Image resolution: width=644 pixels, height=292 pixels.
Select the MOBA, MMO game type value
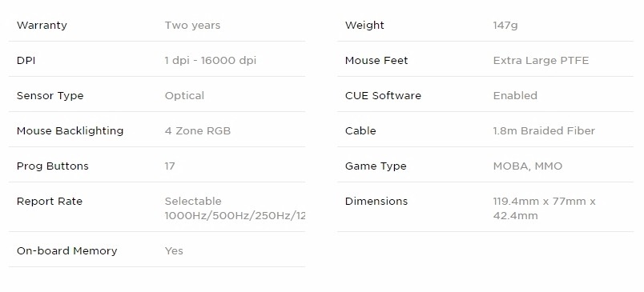(x=528, y=166)
